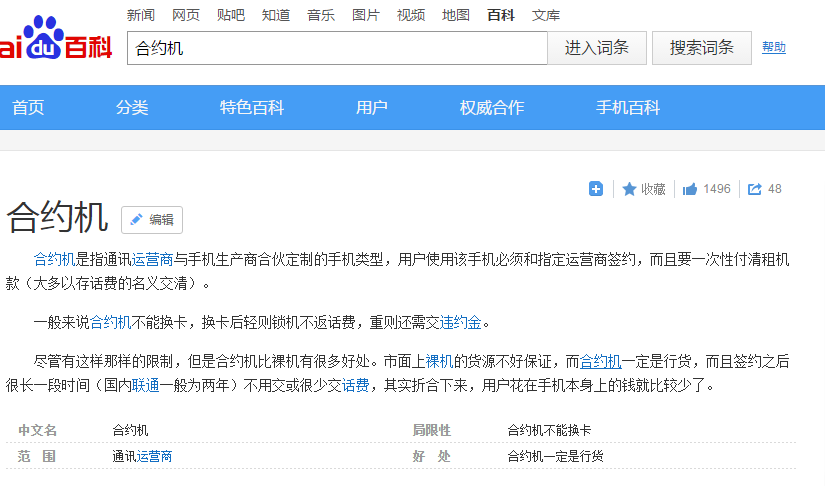The width and height of the screenshot is (825, 486).
Task: Click the star 收藏 favorite icon
Action: pyautogui.click(x=630, y=189)
